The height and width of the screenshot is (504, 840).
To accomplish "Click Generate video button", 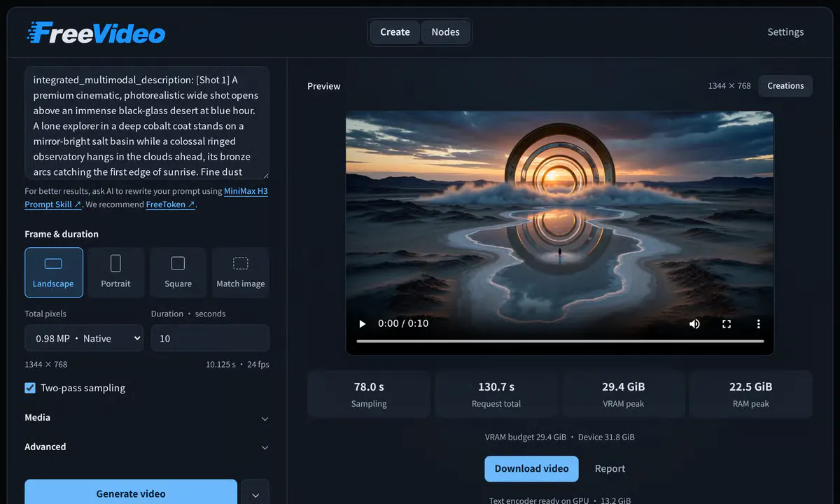I will (131, 493).
